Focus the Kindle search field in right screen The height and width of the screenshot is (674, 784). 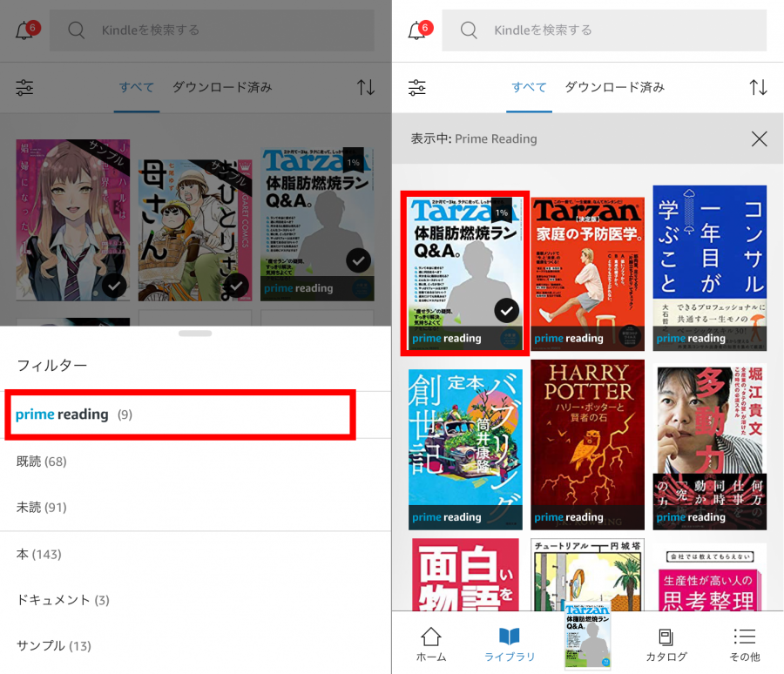pyautogui.click(x=604, y=30)
